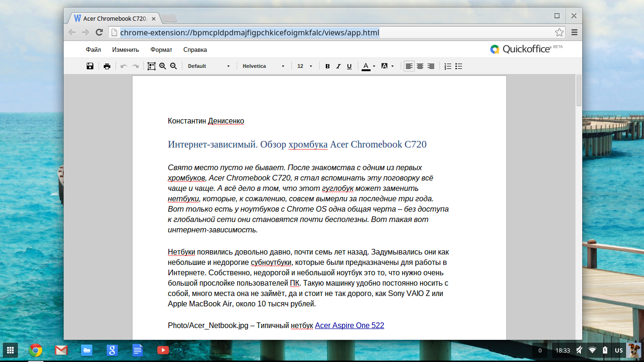Align text right
The height and width of the screenshot is (362, 644).
(431, 66)
